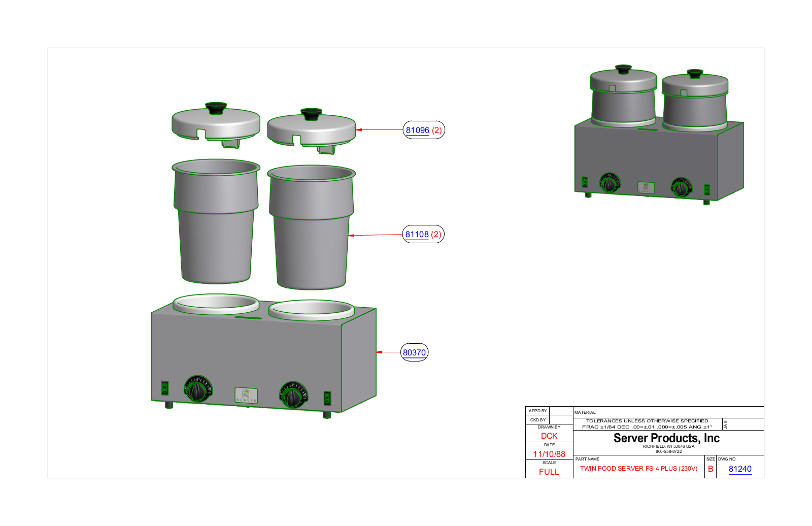The height and width of the screenshot is (526, 812).
Task: Click the DWG NO. label
Action: pyautogui.click(x=727, y=459)
